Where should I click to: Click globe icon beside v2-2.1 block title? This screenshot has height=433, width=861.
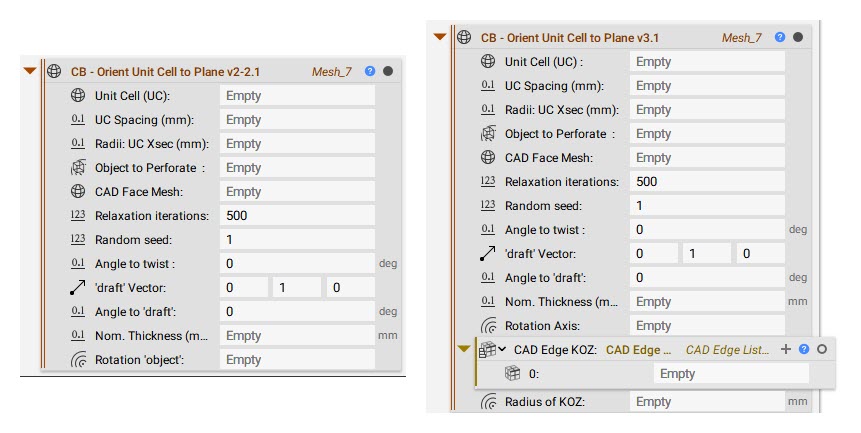pyautogui.click(x=54, y=71)
